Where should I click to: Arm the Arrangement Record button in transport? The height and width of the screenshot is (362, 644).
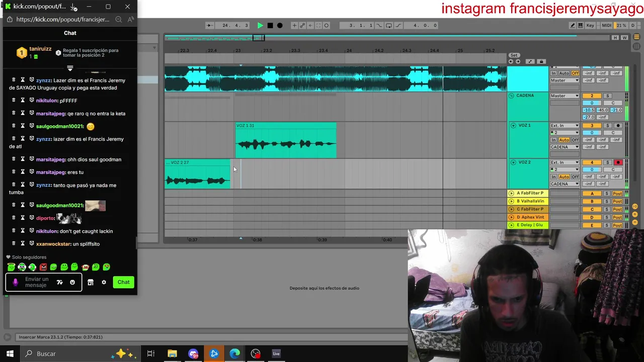(280, 25)
